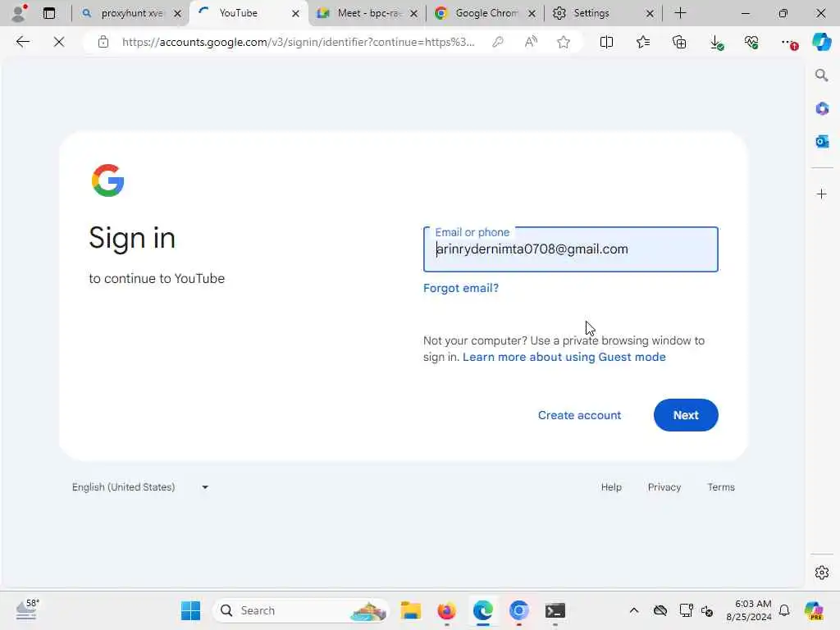Image resolution: width=840 pixels, height=630 pixels.
Task: Switch to proxyhunt search tab
Action: (x=130, y=13)
